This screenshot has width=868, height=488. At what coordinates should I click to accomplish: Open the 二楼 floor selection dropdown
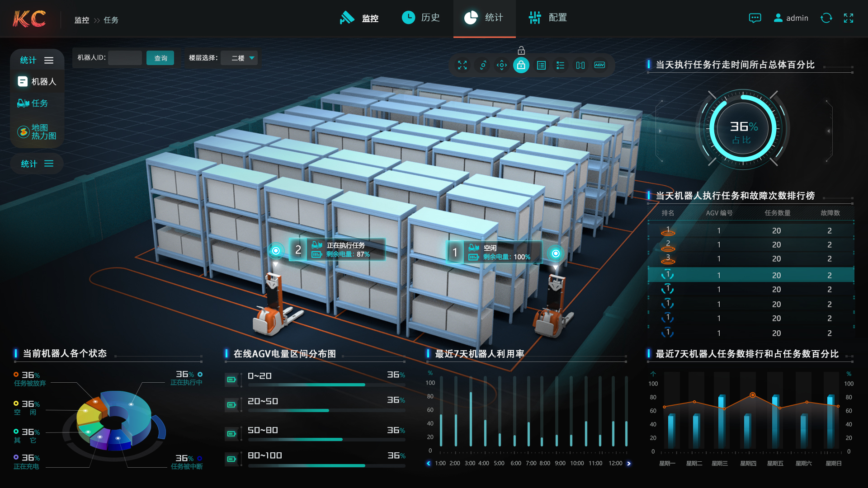click(240, 58)
